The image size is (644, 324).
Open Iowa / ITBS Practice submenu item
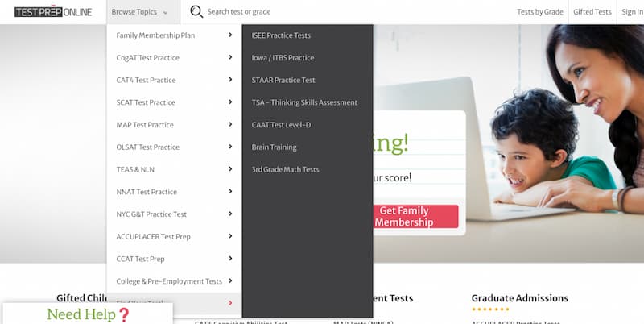[x=283, y=57]
